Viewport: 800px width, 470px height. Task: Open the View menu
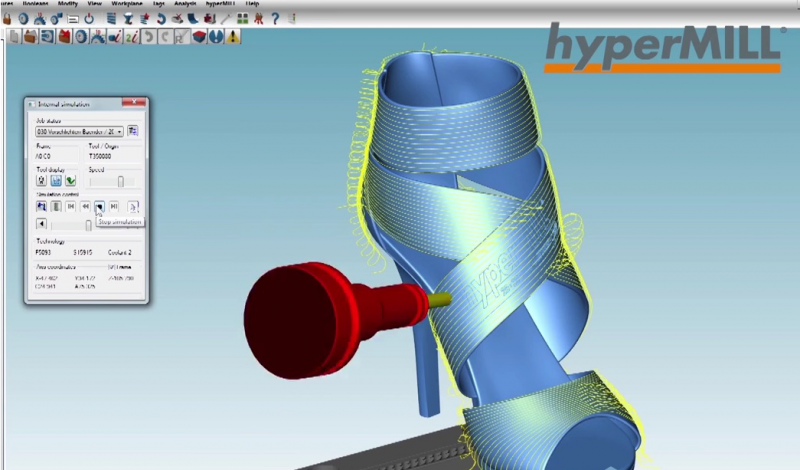94,3
